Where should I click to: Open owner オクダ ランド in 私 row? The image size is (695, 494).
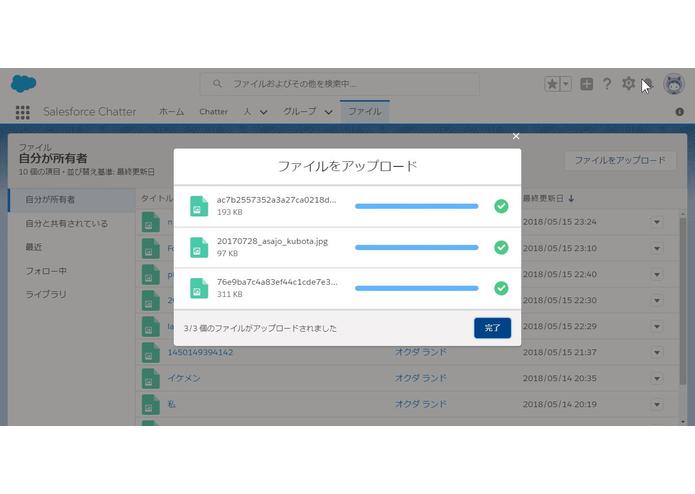coord(421,404)
